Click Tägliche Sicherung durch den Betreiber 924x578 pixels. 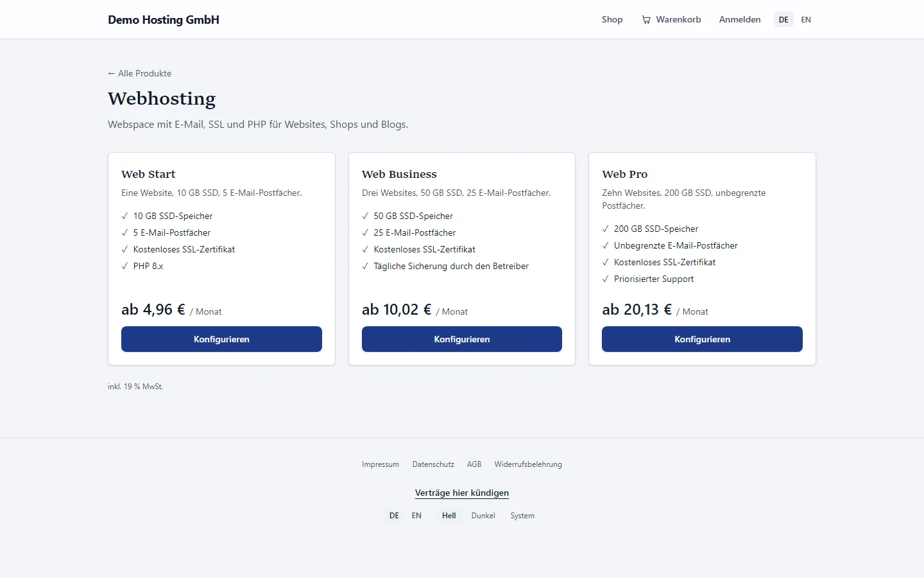(451, 266)
